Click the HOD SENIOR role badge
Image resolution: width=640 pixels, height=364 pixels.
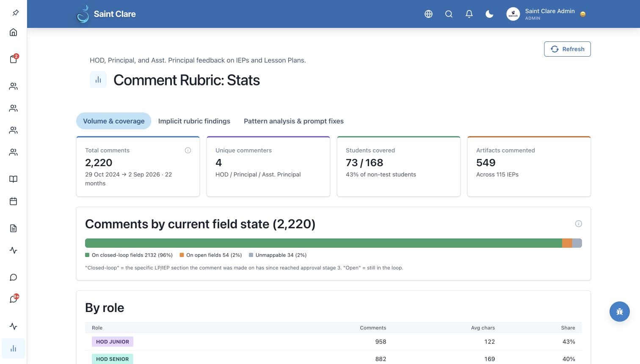point(113,359)
